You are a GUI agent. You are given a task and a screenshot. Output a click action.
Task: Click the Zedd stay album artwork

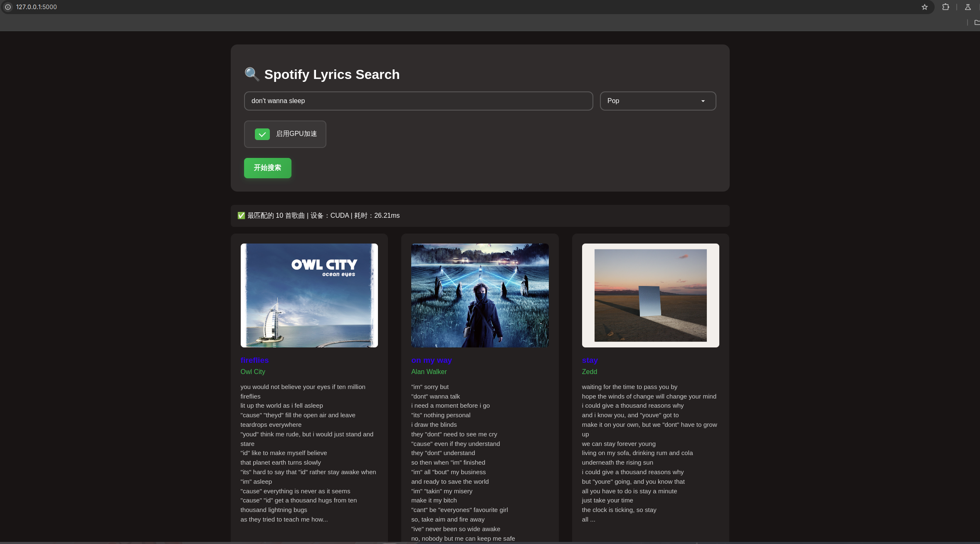pos(650,295)
